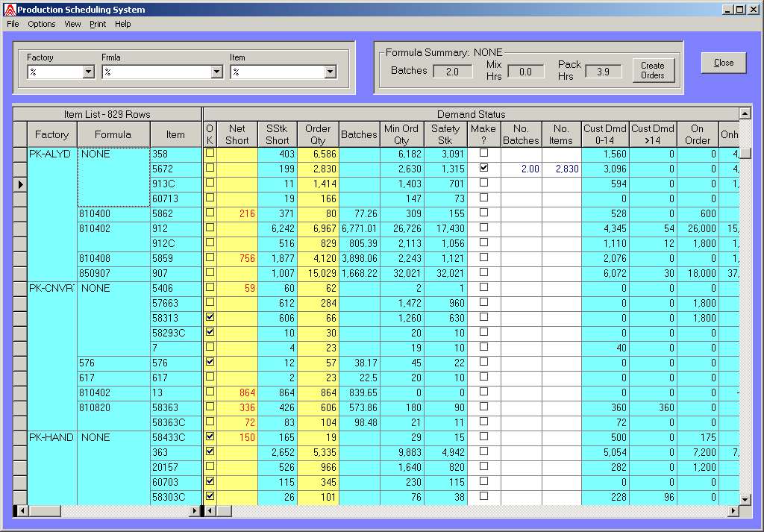Open the Options menu

click(42, 24)
